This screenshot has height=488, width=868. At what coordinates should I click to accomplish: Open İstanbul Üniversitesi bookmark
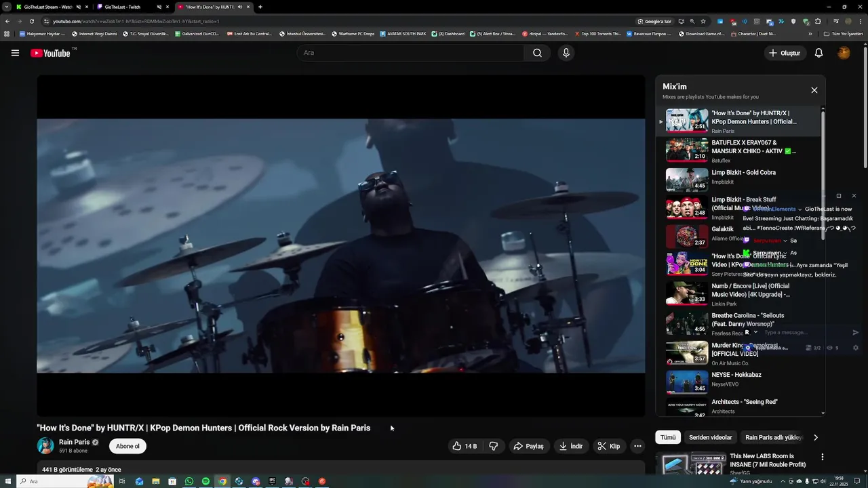(x=302, y=33)
